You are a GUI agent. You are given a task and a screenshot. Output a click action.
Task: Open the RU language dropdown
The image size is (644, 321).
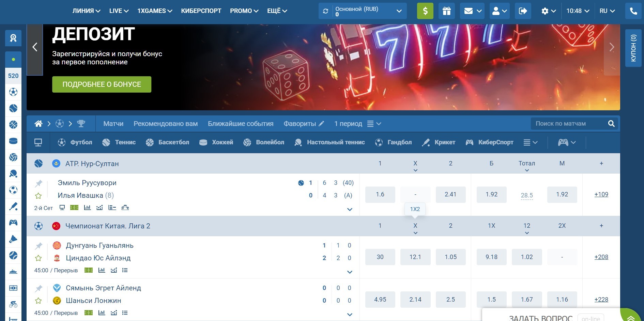click(607, 11)
